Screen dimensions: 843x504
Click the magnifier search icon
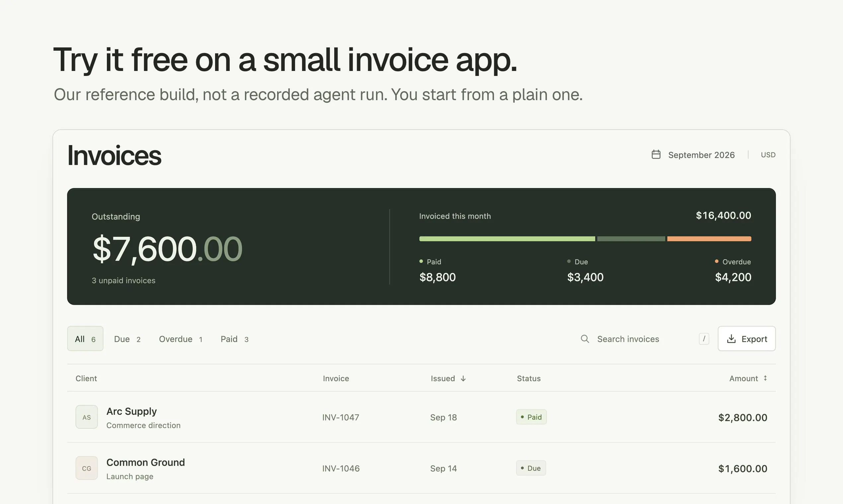tap(585, 339)
